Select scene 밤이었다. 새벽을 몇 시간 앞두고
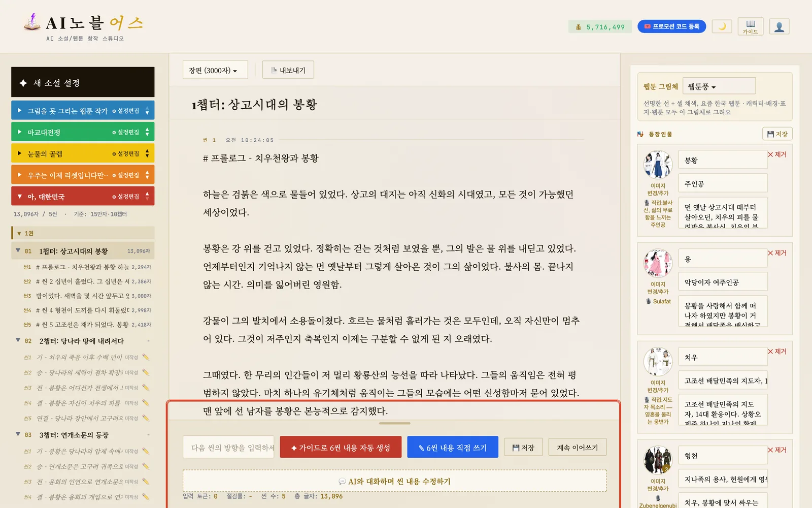This screenshot has height=508, width=812. [x=87, y=296]
